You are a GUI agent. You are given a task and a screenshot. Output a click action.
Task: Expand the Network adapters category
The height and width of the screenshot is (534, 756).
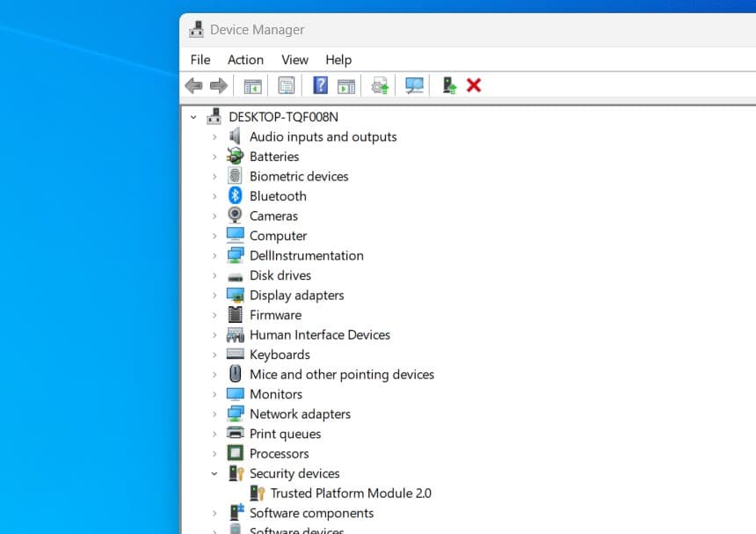click(x=214, y=414)
